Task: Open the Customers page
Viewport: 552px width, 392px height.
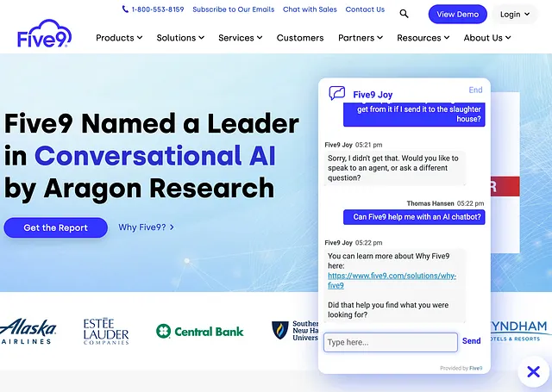Action: pyautogui.click(x=300, y=38)
